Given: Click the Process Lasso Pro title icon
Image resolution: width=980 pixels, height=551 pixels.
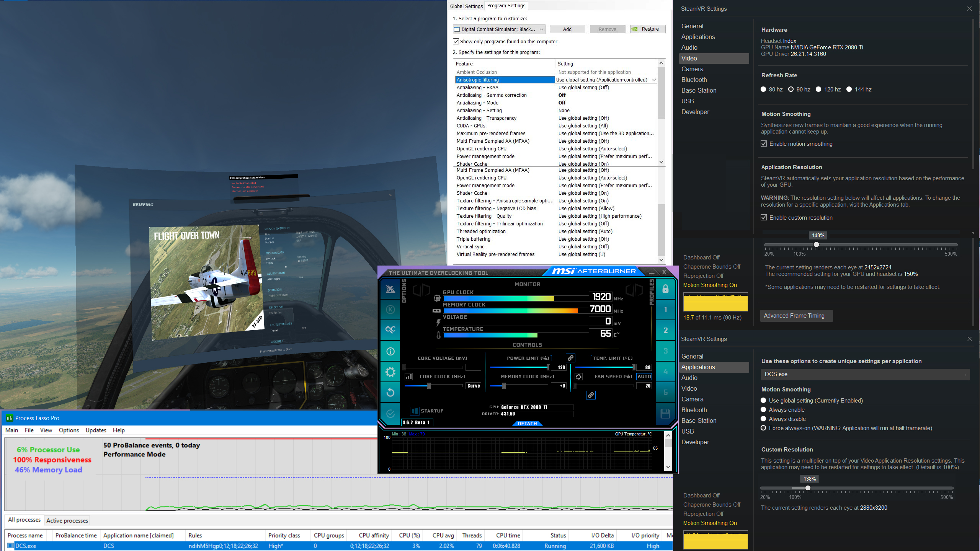Looking at the screenshot, I should click(10, 418).
